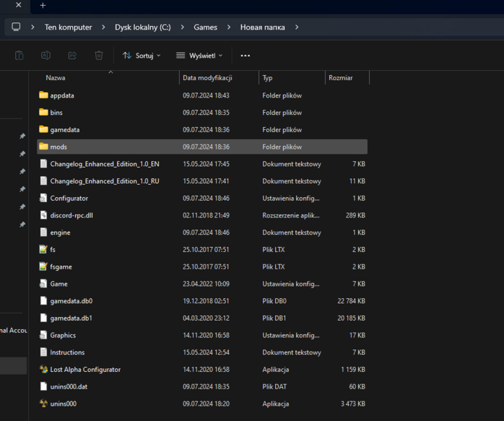Open the Wyświetl view dropdown

click(199, 55)
